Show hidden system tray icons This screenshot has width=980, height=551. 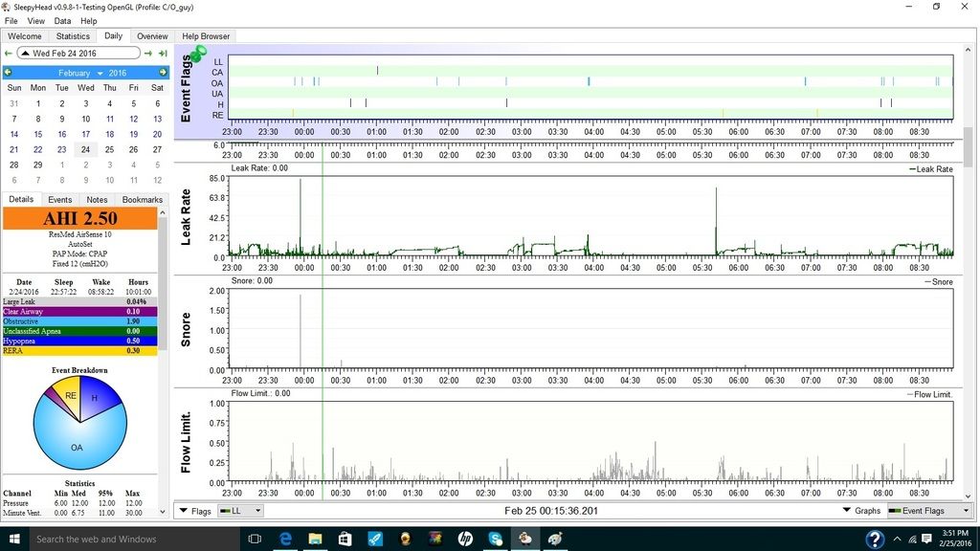[897, 539]
